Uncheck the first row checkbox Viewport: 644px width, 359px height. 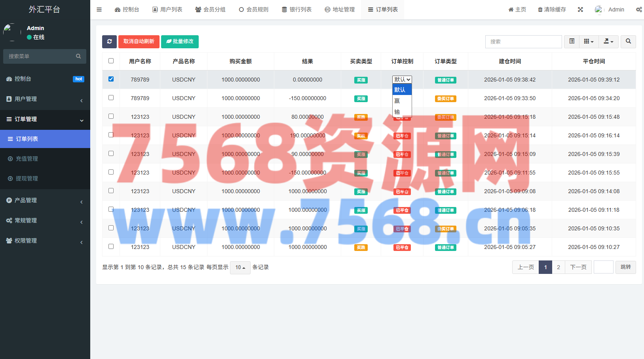(x=111, y=79)
